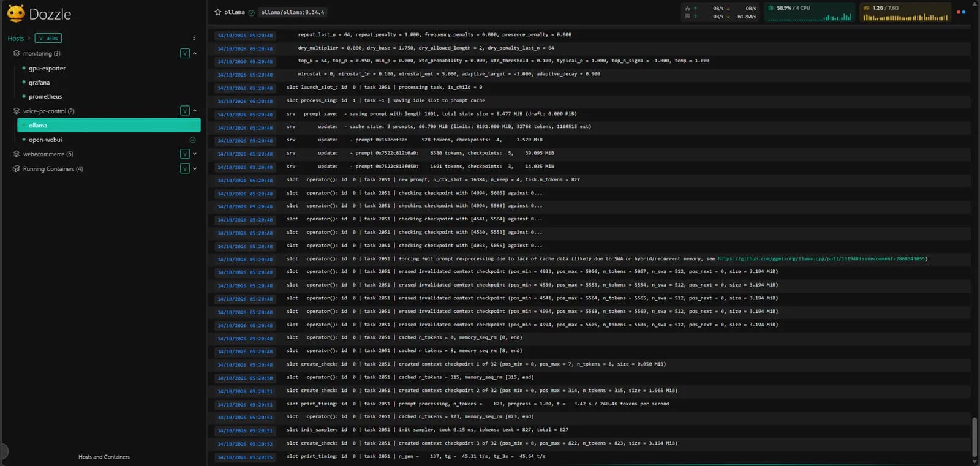980x466 pixels.
Task: Click the memory usage bar chart
Action: point(905,18)
